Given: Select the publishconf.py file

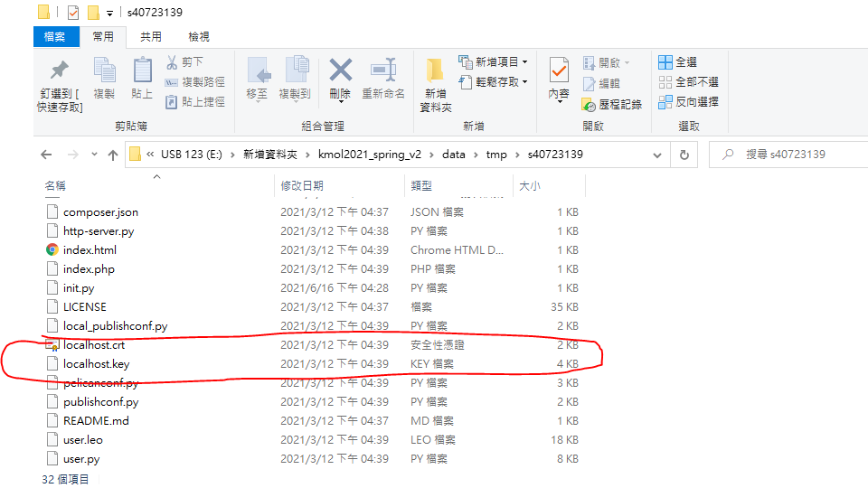Looking at the screenshot, I should coord(100,401).
